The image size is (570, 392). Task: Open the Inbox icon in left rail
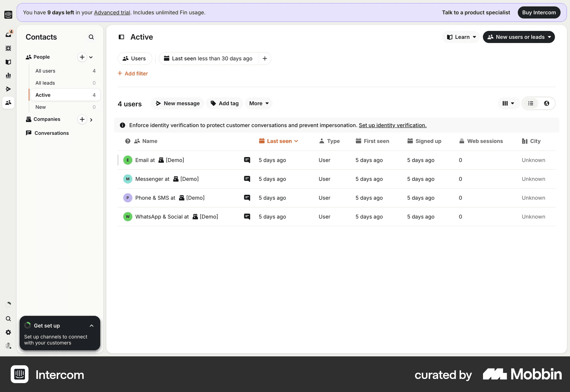click(x=8, y=34)
